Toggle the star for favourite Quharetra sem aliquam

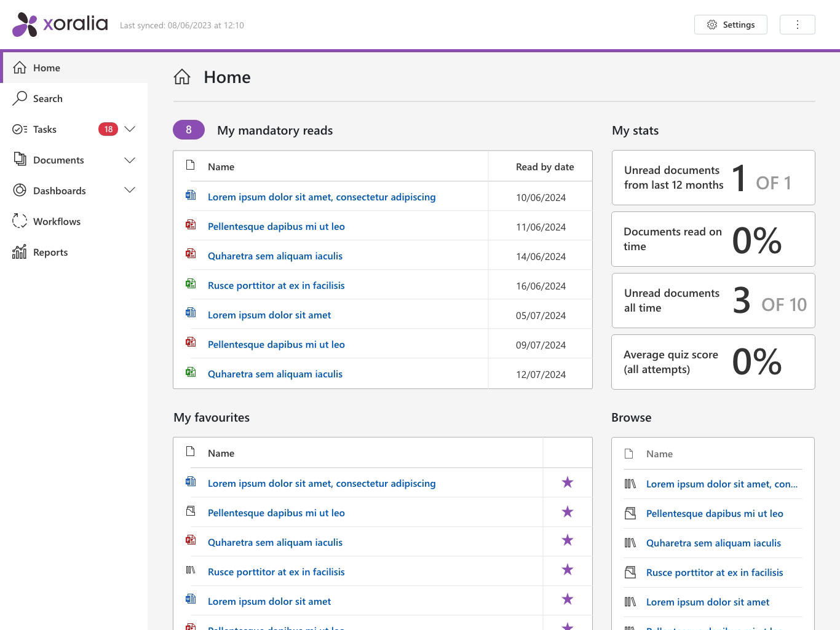click(x=567, y=540)
